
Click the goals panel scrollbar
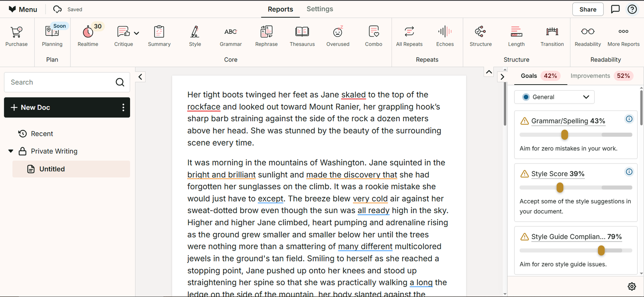(x=641, y=107)
